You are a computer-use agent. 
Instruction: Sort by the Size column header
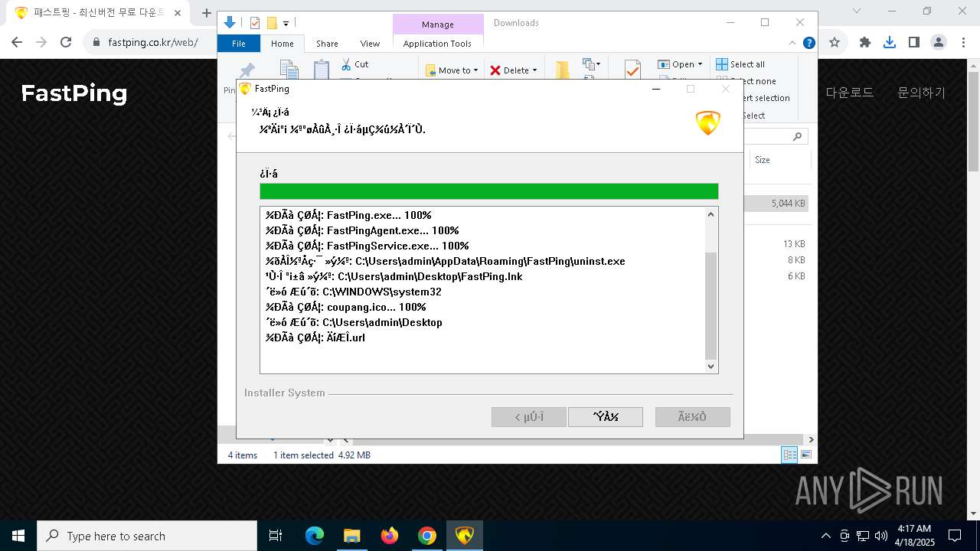(779, 160)
